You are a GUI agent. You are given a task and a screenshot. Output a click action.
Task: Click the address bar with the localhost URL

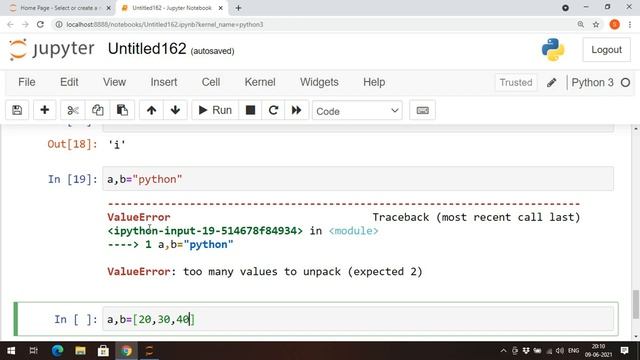point(314,24)
